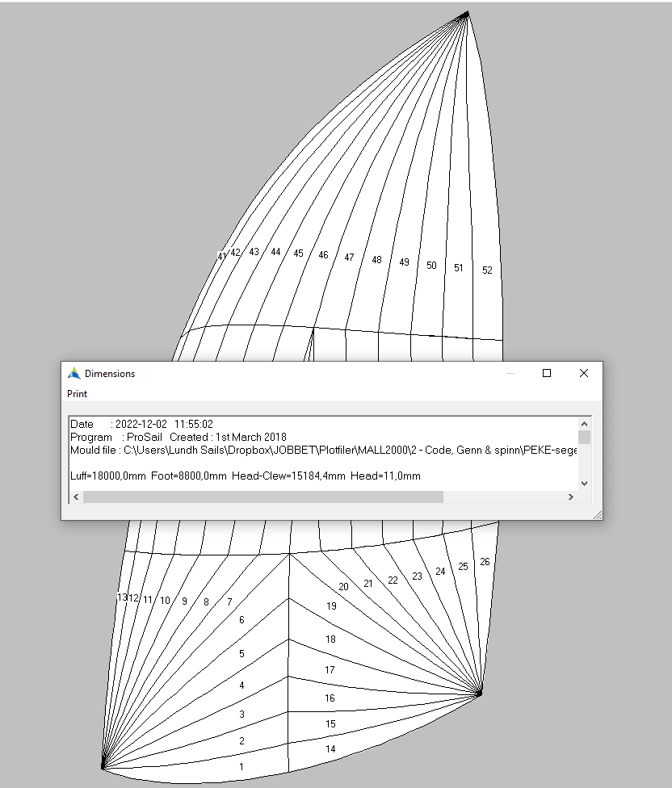Select sail panel 6
The height and width of the screenshot is (788, 672).
tap(241, 620)
